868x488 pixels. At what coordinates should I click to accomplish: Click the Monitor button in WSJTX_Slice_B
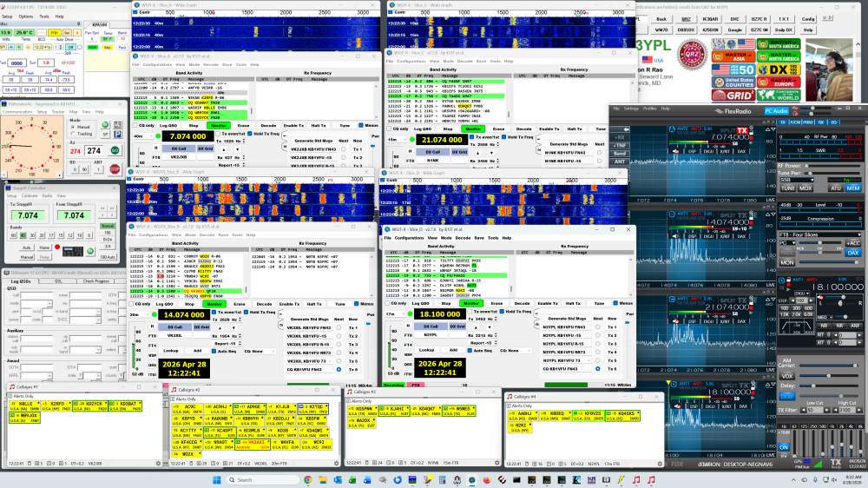point(214,304)
